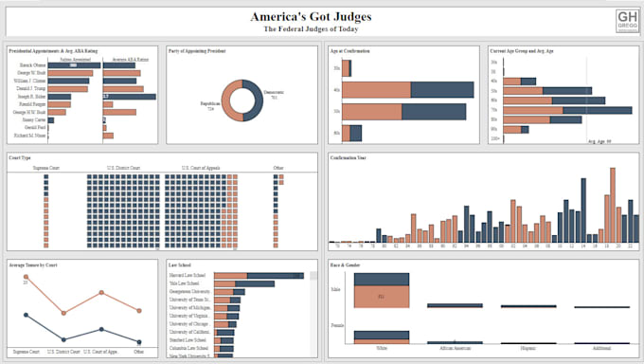Click the U.S. District Court column header
This screenshot has width=644, height=364.
(124, 168)
